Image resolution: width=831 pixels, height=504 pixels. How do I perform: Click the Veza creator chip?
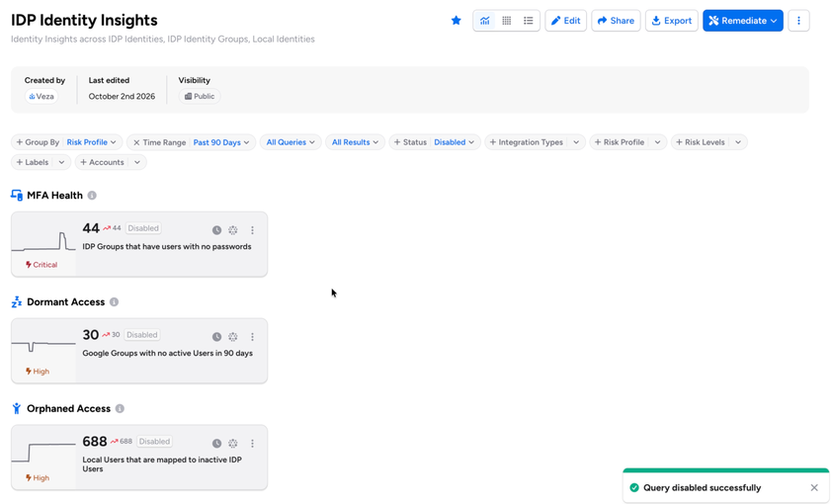pos(42,97)
